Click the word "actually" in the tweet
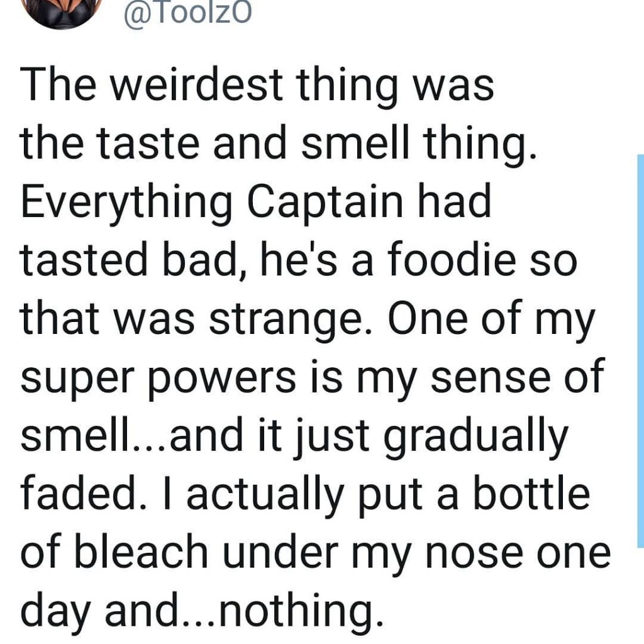 [x=265, y=496]
